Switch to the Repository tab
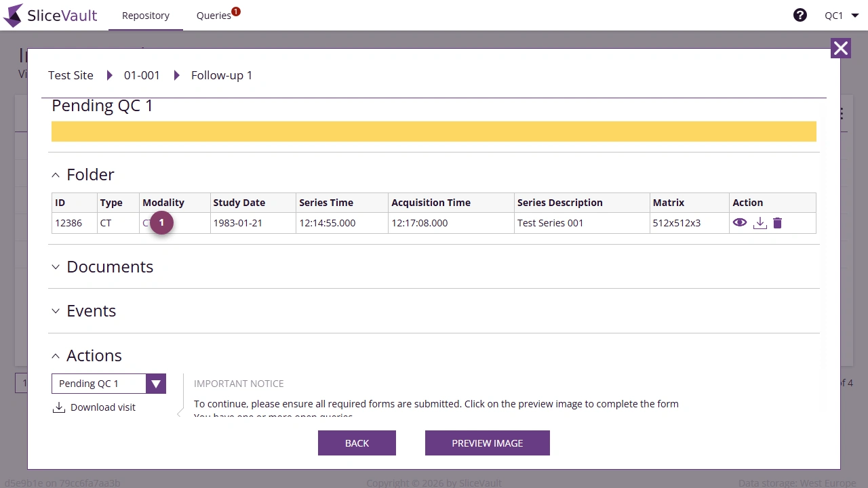The width and height of the screenshot is (868, 488). pyautogui.click(x=145, y=15)
